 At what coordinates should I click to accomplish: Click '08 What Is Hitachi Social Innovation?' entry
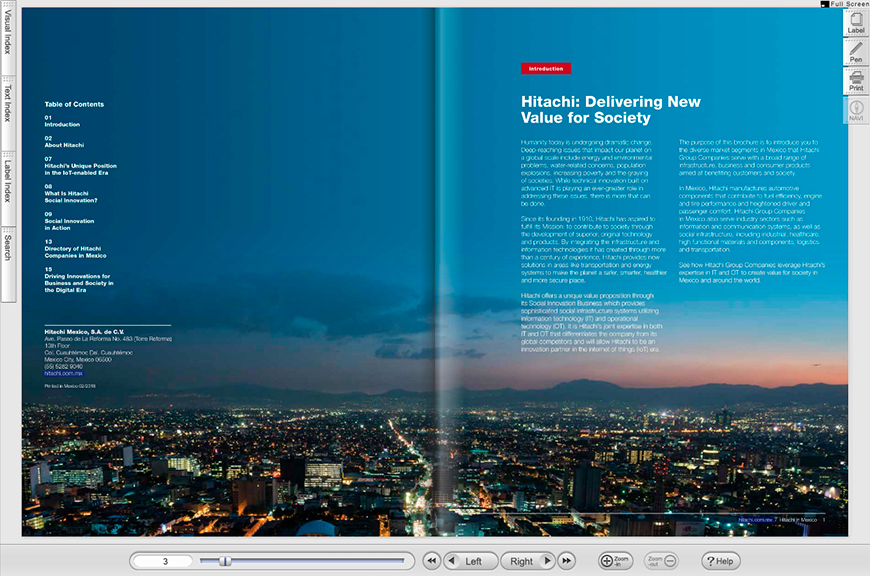pos(71,194)
